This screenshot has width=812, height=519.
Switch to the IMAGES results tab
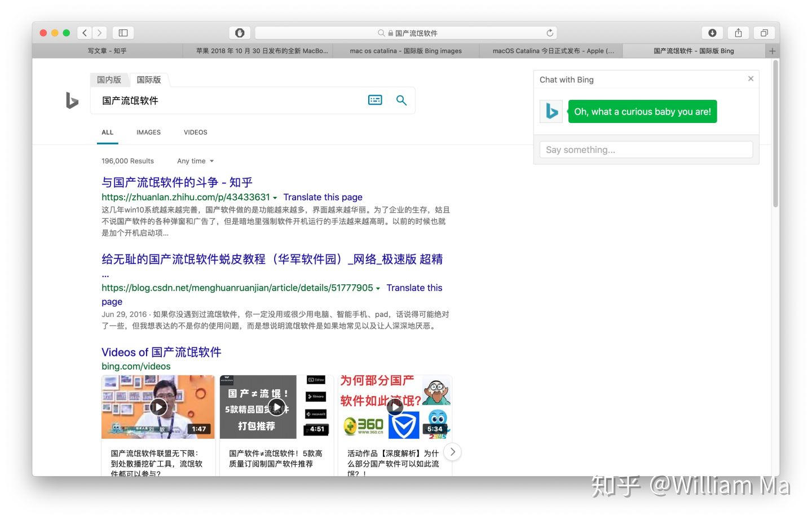(148, 132)
